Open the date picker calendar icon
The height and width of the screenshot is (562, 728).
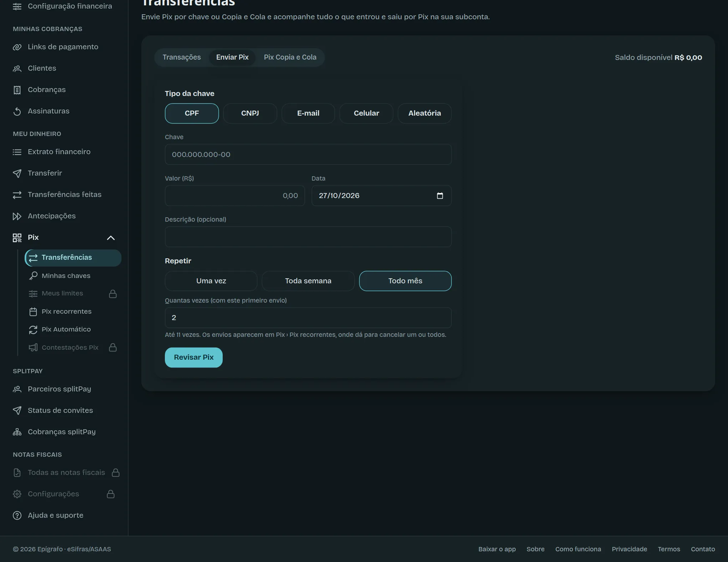pos(440,196)
